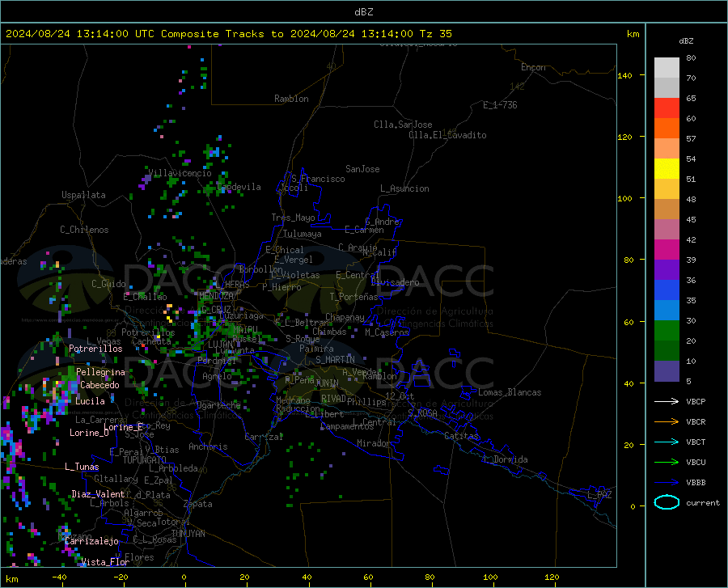Image resolution: width=728 pixels, height=588 pixels.
Task: Click the timestamp Composite Tracks header text
Action: point(228,34)
